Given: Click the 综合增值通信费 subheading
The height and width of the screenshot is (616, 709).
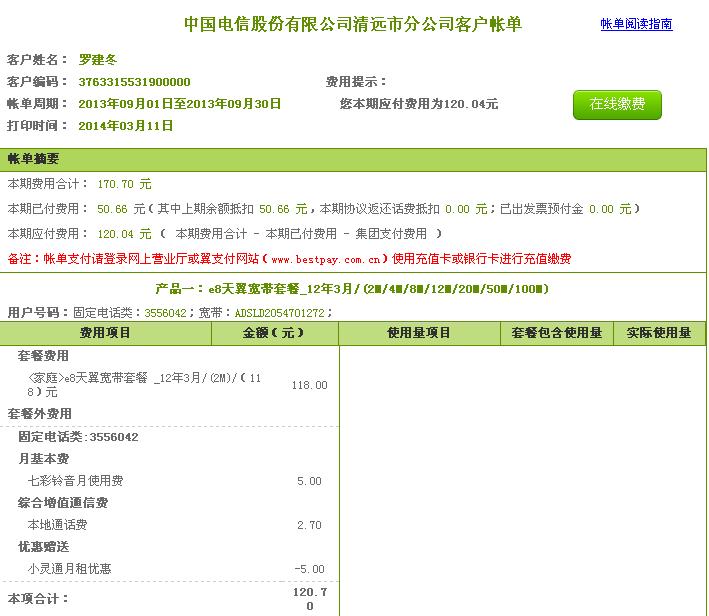Looking at the screenshot, I should [x=63, y=503].
